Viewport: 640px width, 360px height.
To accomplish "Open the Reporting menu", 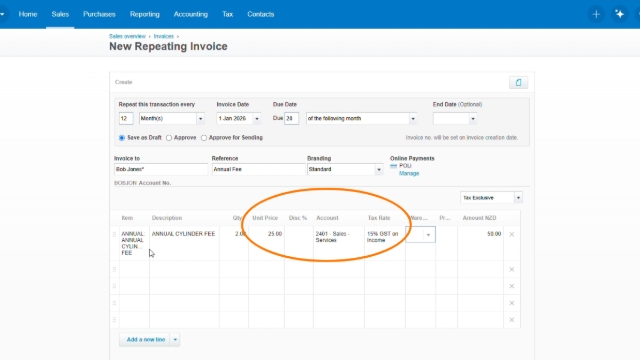I will 144,14.
